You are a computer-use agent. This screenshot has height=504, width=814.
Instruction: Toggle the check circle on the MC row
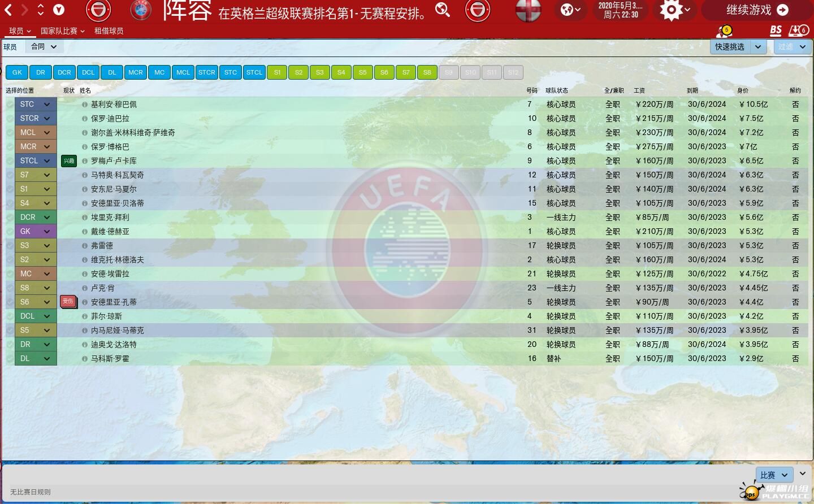(x=10, y=274)
